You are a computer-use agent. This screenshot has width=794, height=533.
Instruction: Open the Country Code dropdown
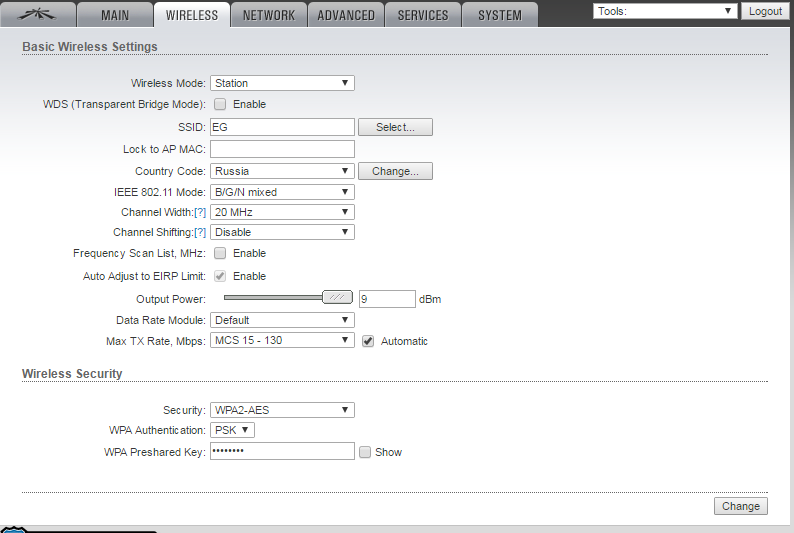pos(282,171)
